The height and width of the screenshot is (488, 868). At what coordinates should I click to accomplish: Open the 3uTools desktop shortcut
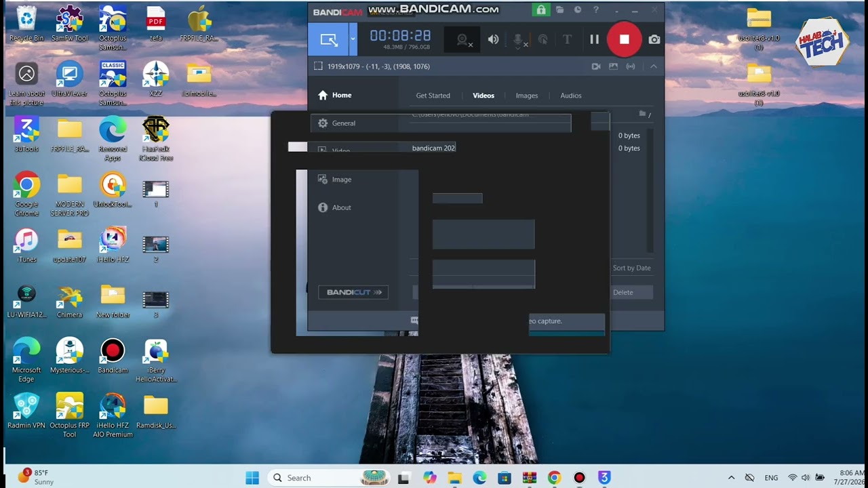pos(26,134)
